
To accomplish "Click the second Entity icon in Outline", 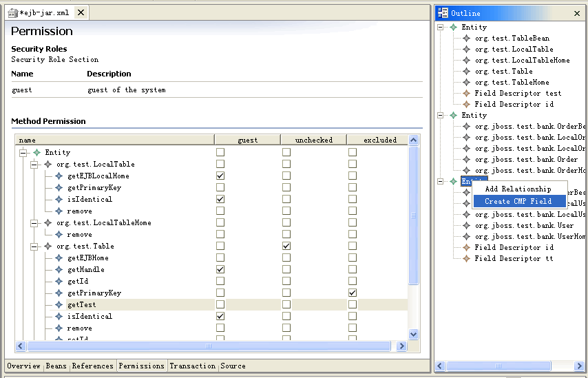I will click(x=453, y=115).
